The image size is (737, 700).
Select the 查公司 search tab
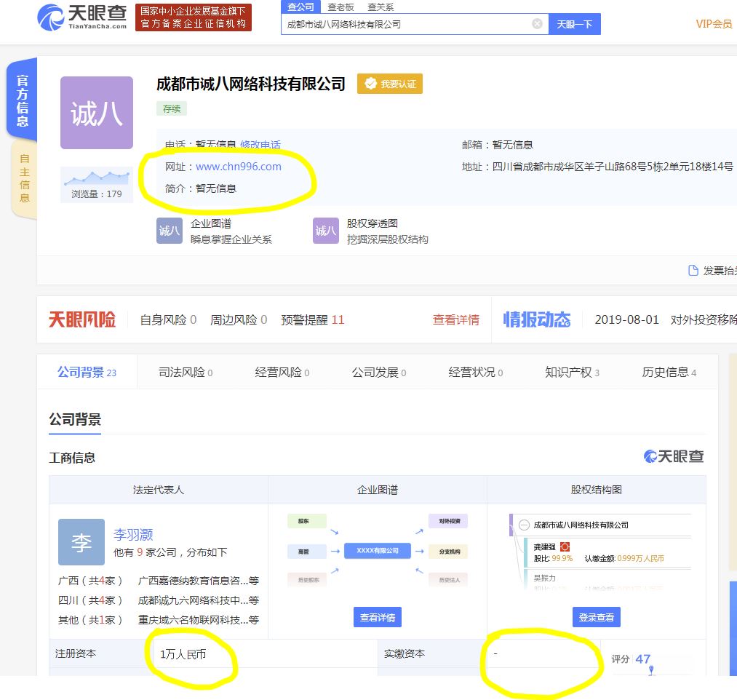(x=300, y=7)
